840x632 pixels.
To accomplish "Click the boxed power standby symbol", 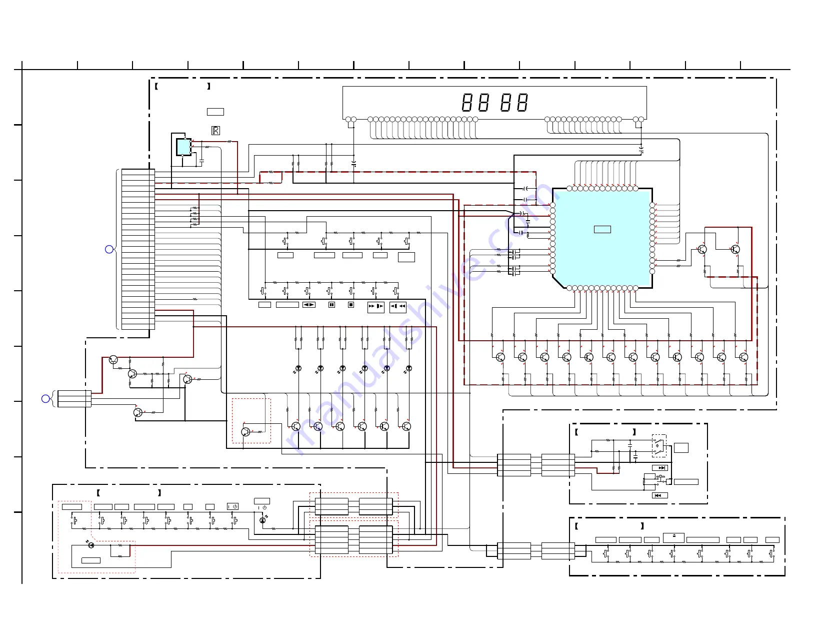I will 232,506.
